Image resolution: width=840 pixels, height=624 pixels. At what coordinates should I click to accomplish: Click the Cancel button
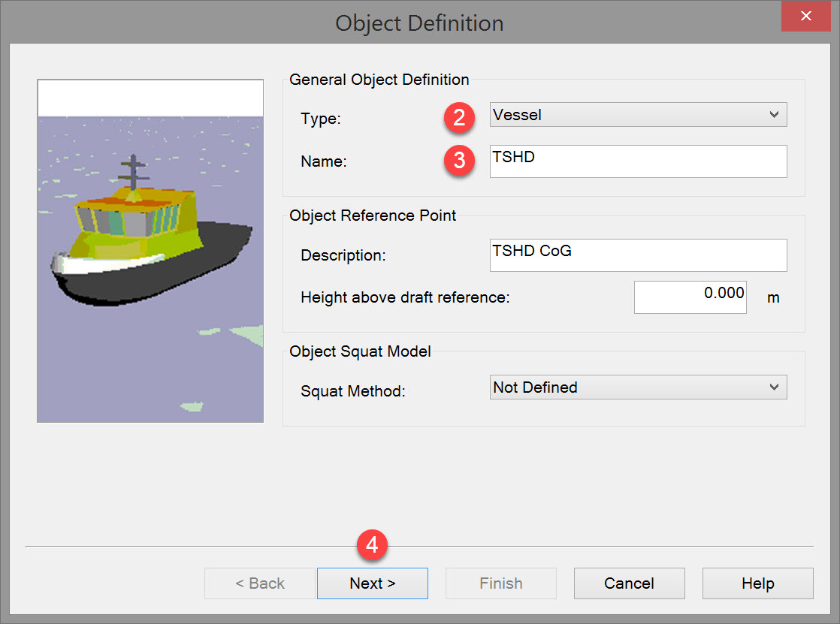(x=629, y=583)
